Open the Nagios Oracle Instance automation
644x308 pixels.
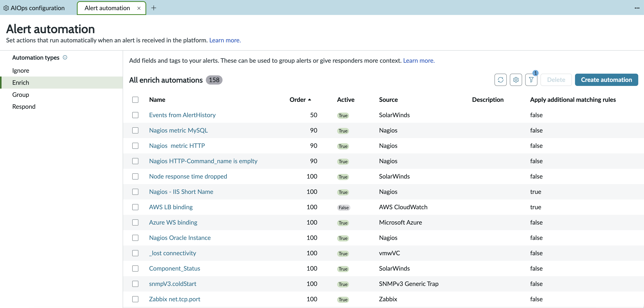pos(180,238)
